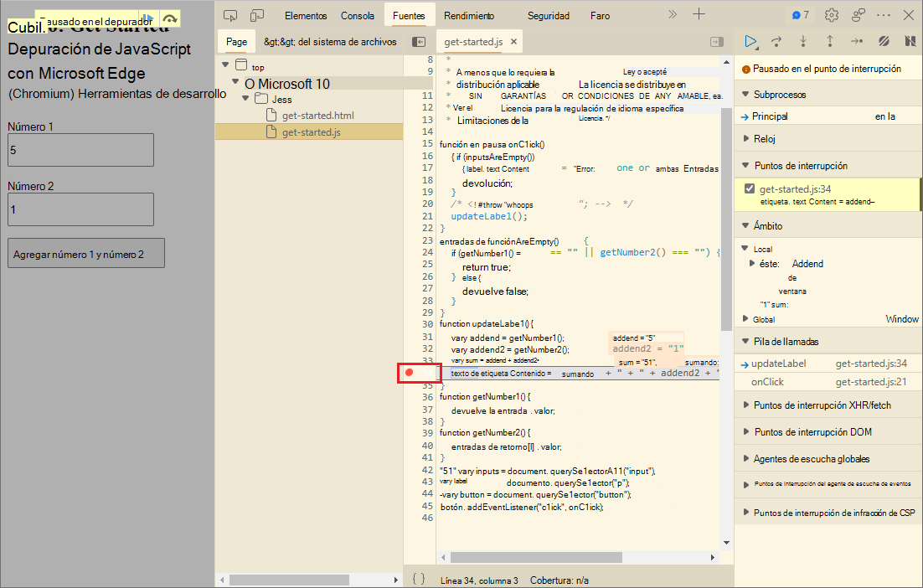
Task: Step into next function call
Action: tap(803, 41)
